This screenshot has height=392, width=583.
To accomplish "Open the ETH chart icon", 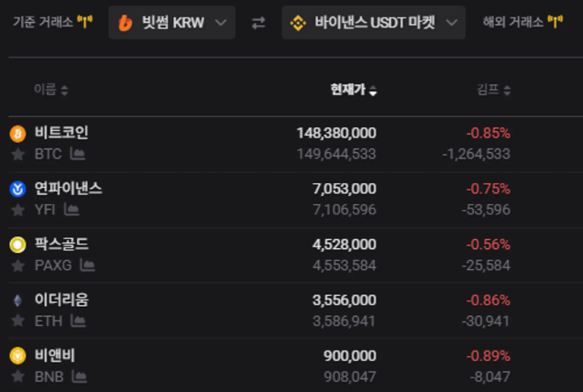I will pyautogui.click(x=77, y=321).
